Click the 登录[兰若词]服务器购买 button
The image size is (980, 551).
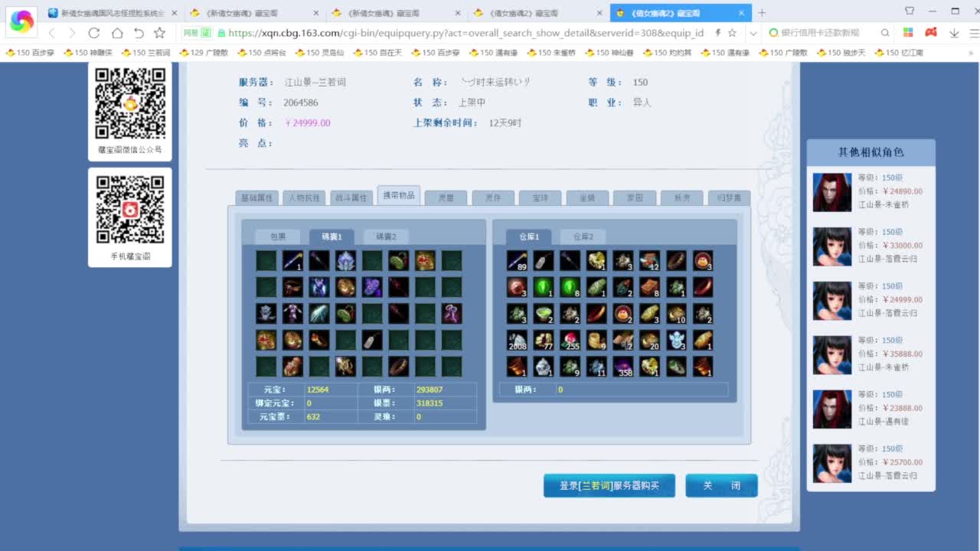point(609,486)
